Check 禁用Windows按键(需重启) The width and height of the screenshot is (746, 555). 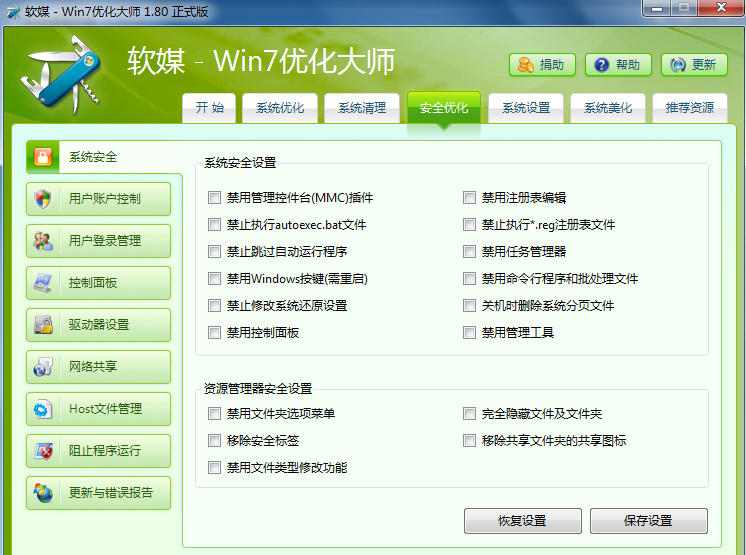(214, 278)
